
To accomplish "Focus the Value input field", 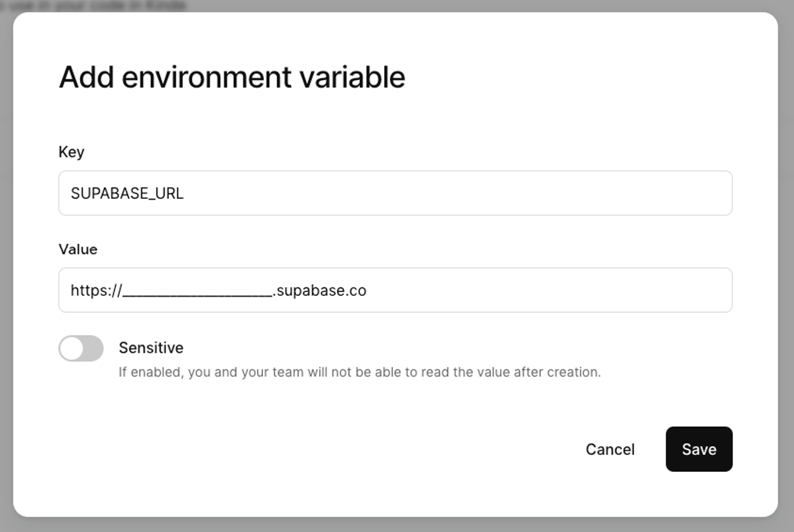I will 395,290.
